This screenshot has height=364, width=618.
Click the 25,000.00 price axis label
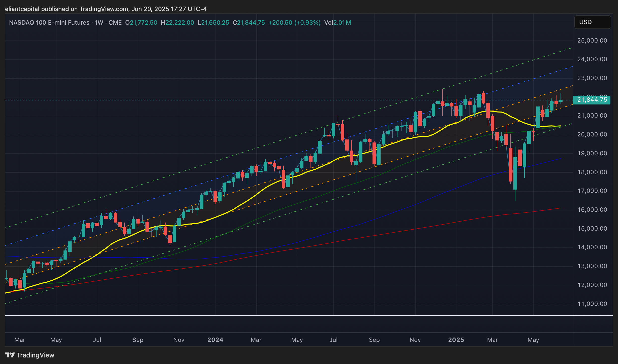tap(592, 41)
